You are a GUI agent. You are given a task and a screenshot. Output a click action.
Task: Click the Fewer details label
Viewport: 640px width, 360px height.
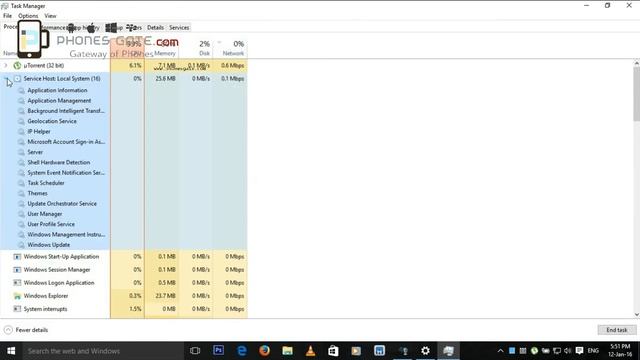(x=32, y=330)
